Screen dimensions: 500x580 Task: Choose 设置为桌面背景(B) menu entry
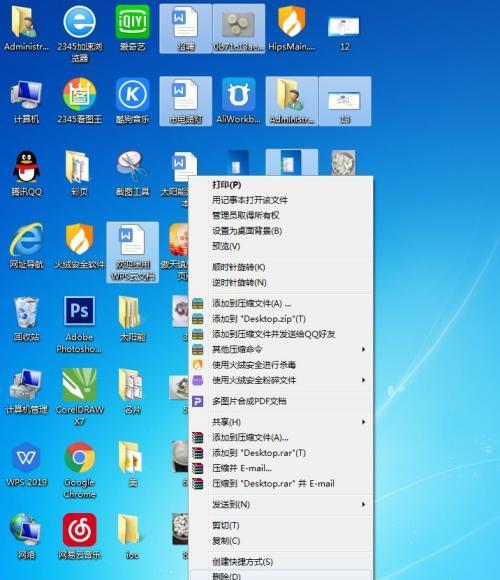(x=247, y=231)
